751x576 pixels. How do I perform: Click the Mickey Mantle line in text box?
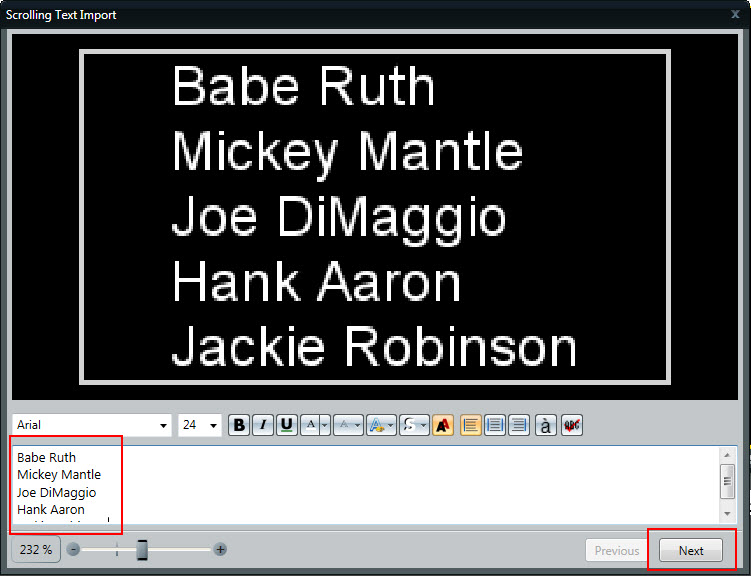59,475
